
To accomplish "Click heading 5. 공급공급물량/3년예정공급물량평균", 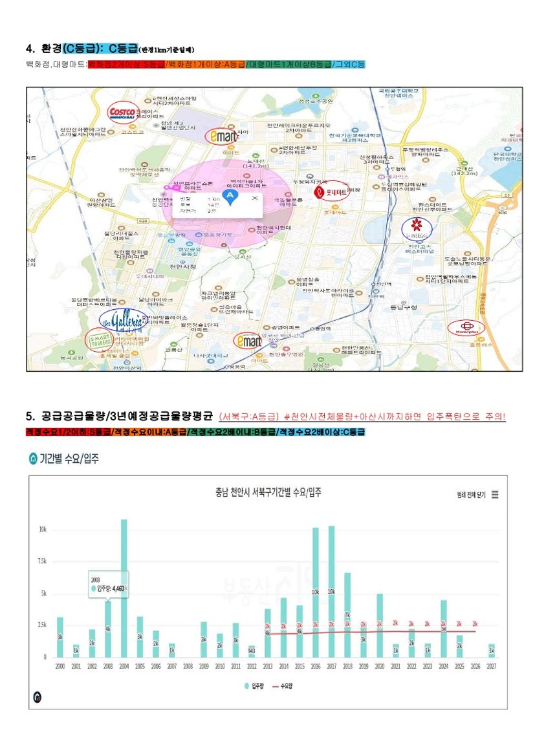I will click(x=119, y=416).
